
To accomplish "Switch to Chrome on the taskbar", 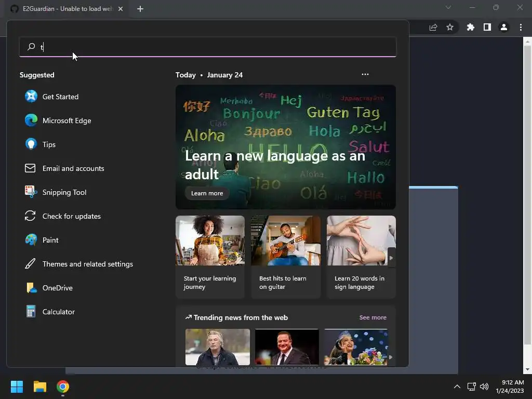I will point(63,387).
